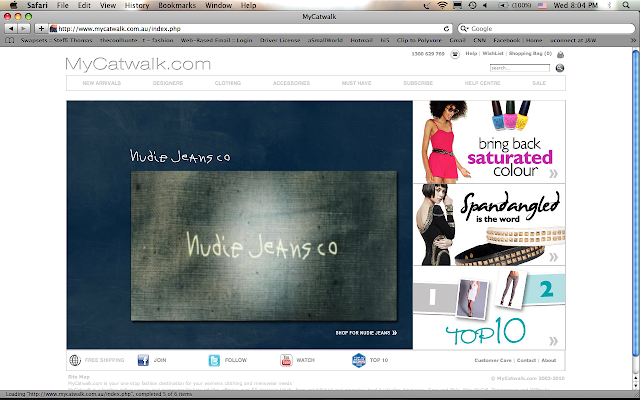Click the Sale navigation tab

539,83
